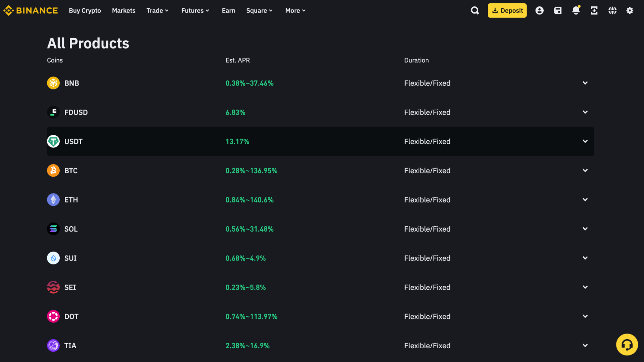Open the settings gear icon
The height and width of the screenshot is (362, 644).
(630, 10)
